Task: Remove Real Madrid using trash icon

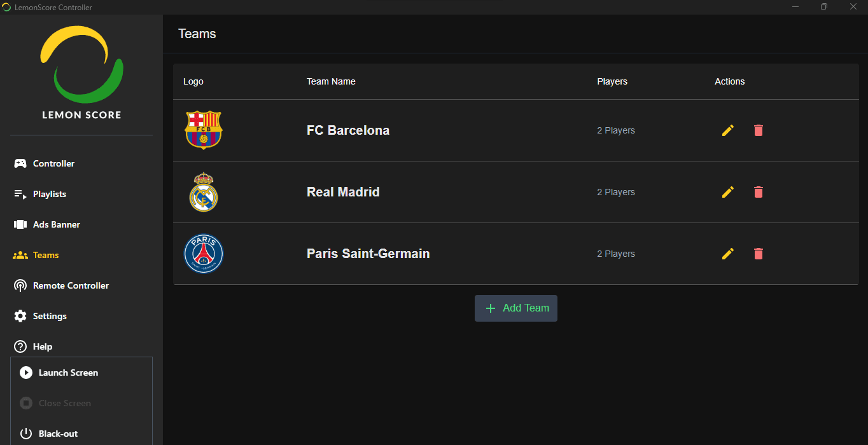Action: [x=758, y=192]
